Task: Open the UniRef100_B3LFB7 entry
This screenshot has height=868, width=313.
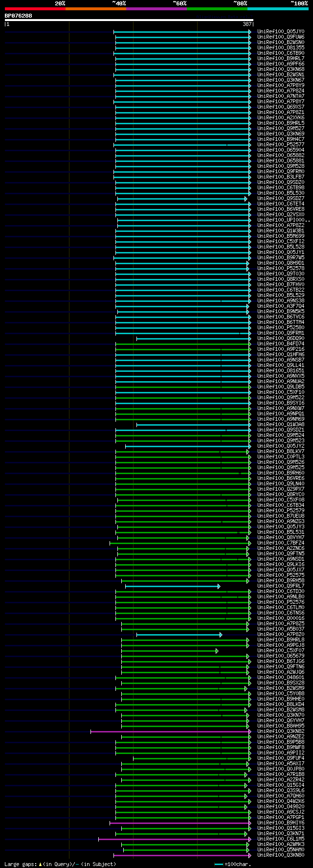Action: point(281,177)
